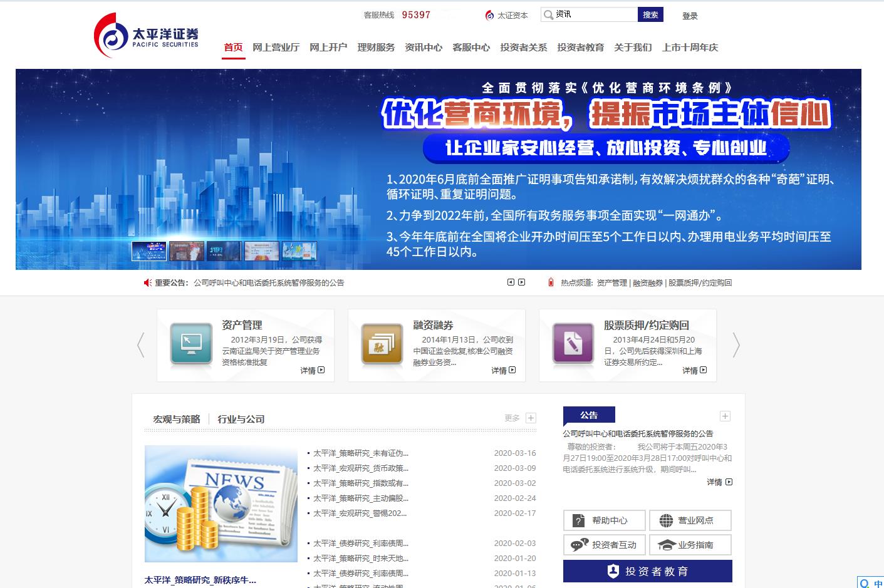This screenshot has width=884, height=588.
Task: Click the search magnifier icon
Action: pos(549,14)
